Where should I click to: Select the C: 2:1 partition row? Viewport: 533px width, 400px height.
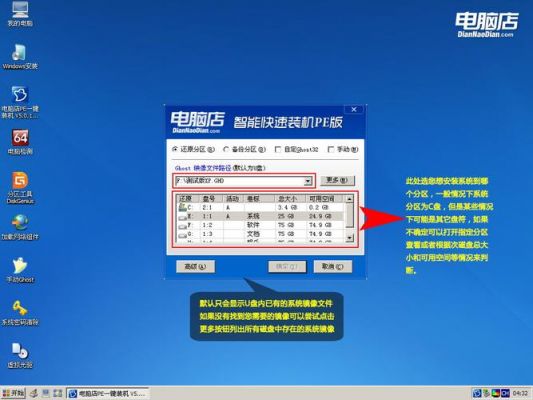(261, 207)
